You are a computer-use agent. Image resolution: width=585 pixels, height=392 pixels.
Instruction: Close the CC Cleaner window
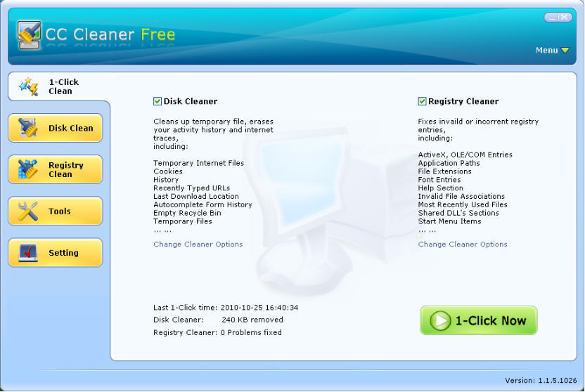coord(565,17)
